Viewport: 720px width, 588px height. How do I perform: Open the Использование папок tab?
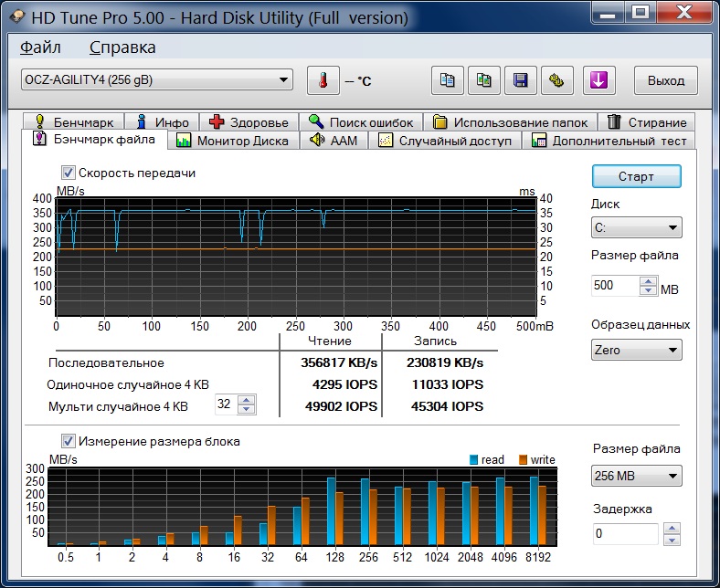[x=515, y=122]
